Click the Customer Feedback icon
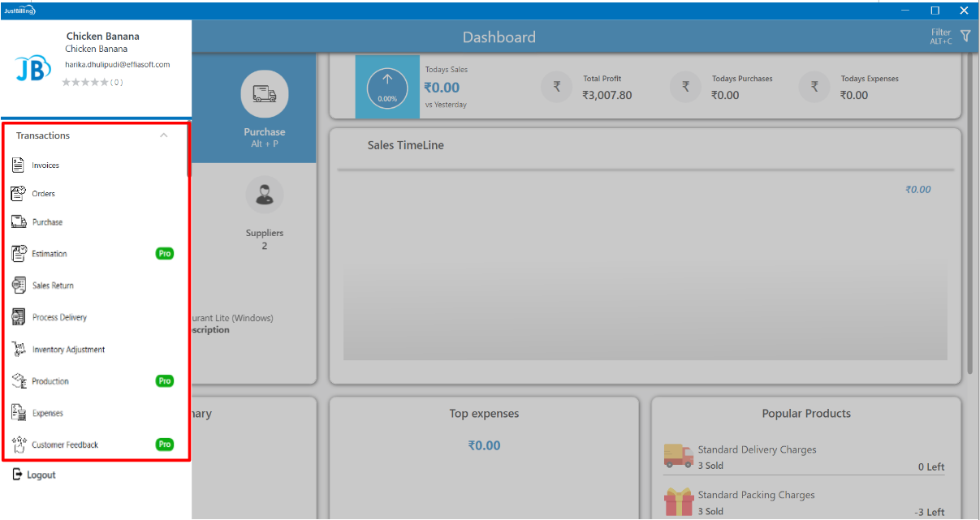980x520 pixels. [19, 445]
